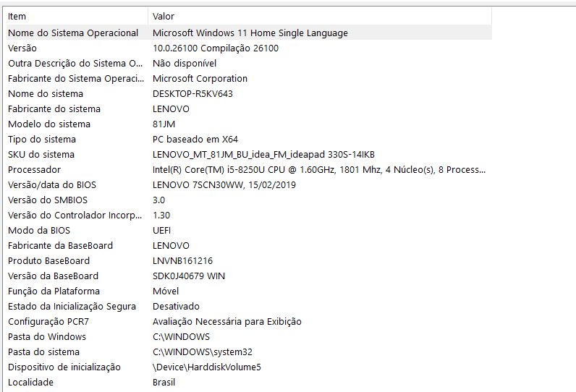
Task: Select the 'Localidade' row
Action: tap(249, 383)
